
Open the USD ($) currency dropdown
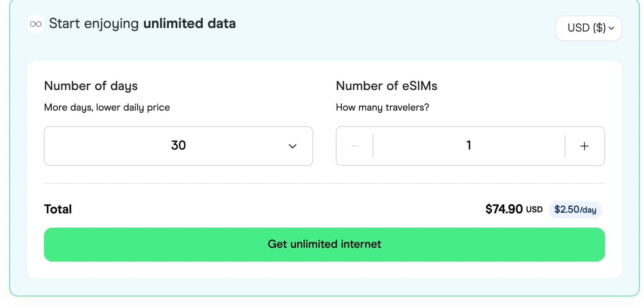pyautogui.click(x=588, y=28)
